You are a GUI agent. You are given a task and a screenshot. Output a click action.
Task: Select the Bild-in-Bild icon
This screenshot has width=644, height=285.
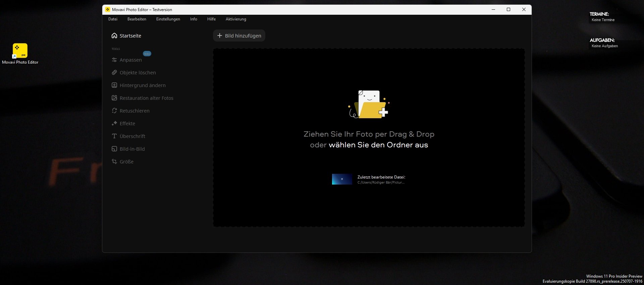tap(114, 149)
